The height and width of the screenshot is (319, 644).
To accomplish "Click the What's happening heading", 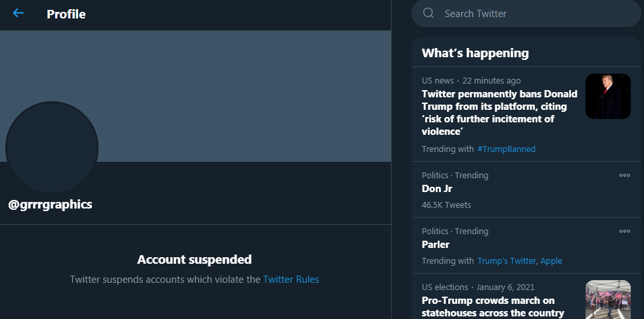I will pos(475,53).
